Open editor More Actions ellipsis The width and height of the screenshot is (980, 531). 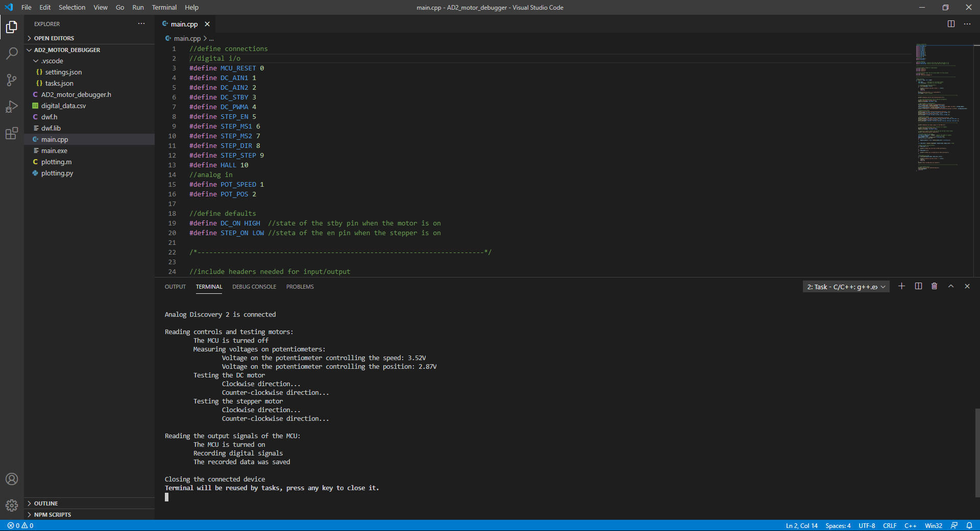pos(967,24)
